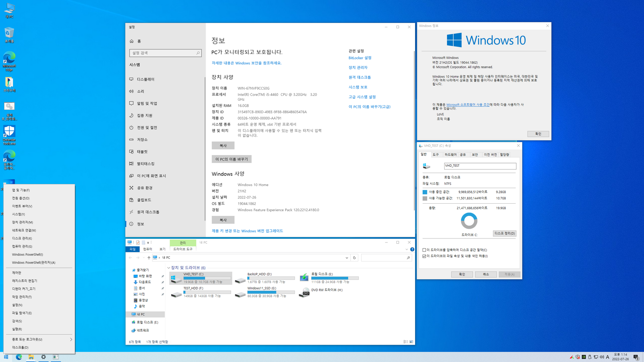Viewport: 644px width, 362px height.
Task: Click the 설정 검색 search field
Action: click(x=165, y=53)
